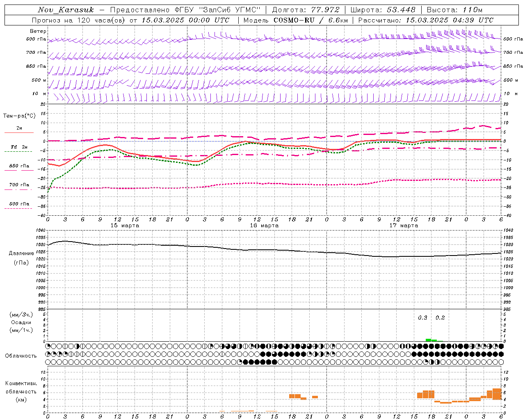Click the Облачность cloud cover label
Viewport: 525px width, 420px height.
pyautogui.click(x=21, y=356)
